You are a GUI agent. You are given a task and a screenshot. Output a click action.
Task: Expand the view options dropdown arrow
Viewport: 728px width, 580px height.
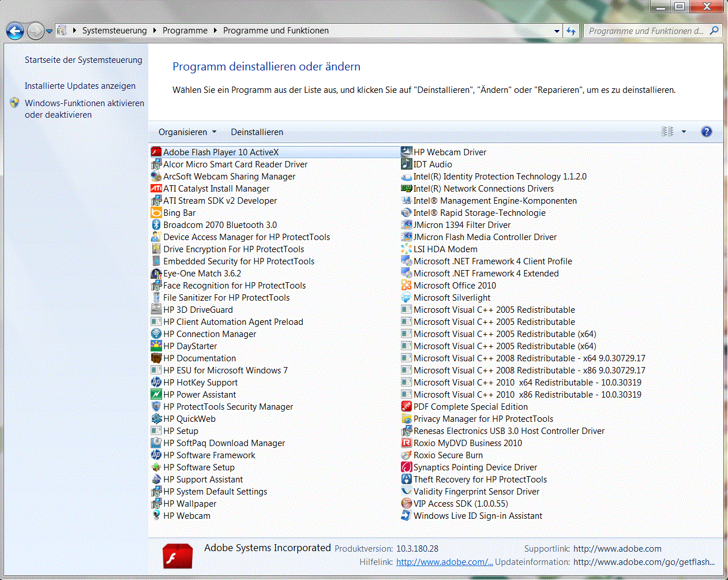[x=684, y=132]
